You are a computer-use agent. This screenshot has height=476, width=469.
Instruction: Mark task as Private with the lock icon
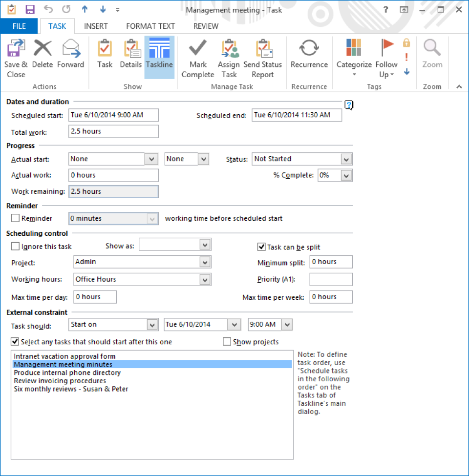[x=406, y=43]
